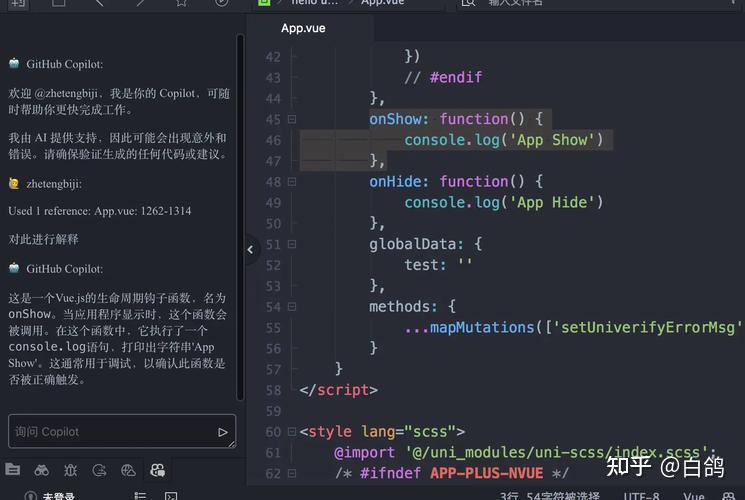Click the 询问 Copilot input field
Viewport: 745px width, 500px height.
click(122, 432)
